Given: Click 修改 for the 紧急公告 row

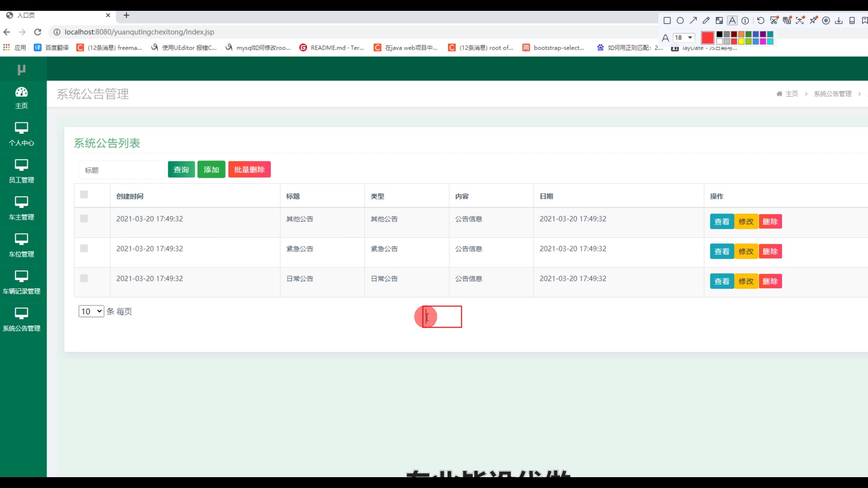Looking at the screenshot, I should (746, 252).
